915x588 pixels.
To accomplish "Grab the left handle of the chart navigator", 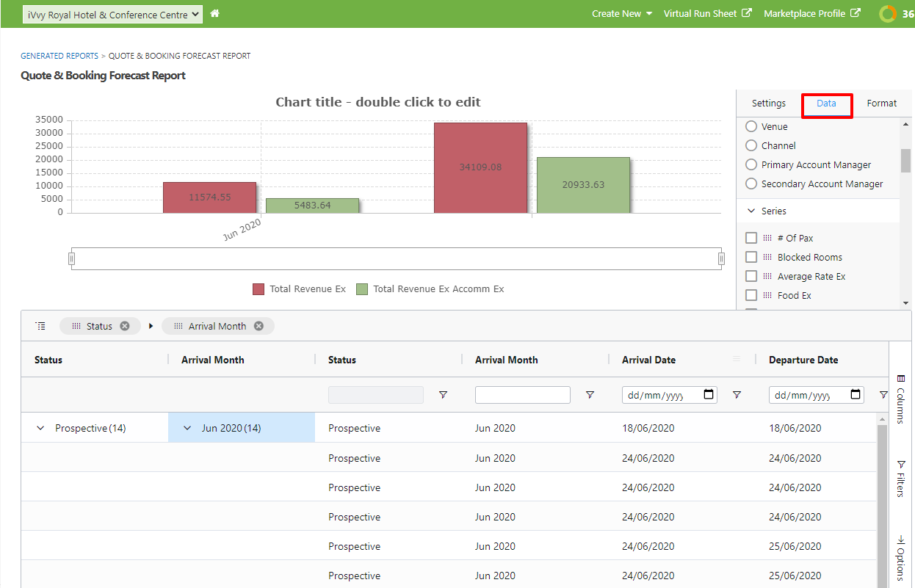I will [x=71, y=258].
